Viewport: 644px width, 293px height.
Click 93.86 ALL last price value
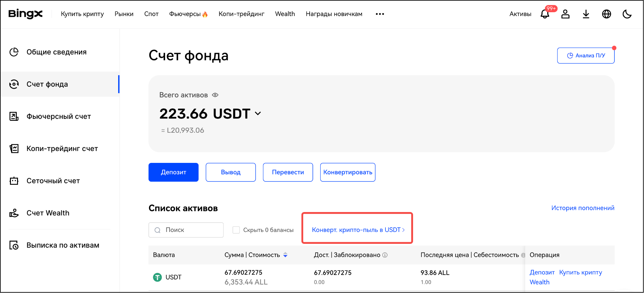click(x=435, y=273)
